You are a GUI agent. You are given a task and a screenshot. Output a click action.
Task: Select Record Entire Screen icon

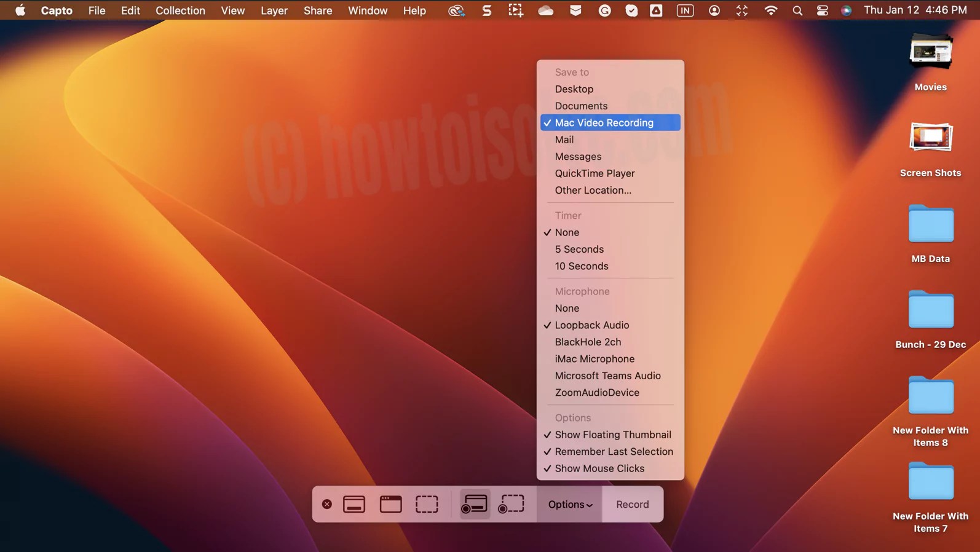[x=474, y=504]
